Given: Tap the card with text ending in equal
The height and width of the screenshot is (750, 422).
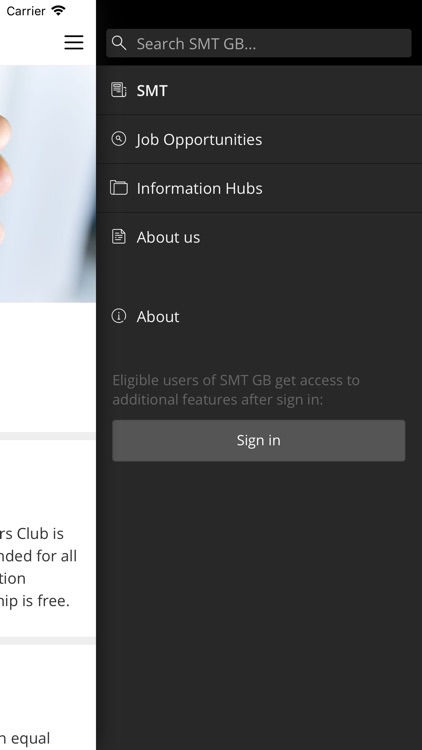Looking at the screenshot, I should click(48, 697).
